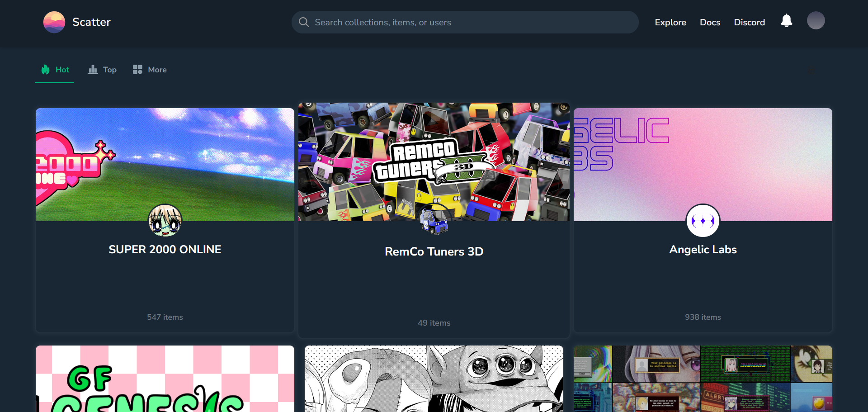Open SUPER 2000 ONLINE banner image
The width and height of the screenshot is (868, 412).
pyautogui.click(x=165, y=165)
